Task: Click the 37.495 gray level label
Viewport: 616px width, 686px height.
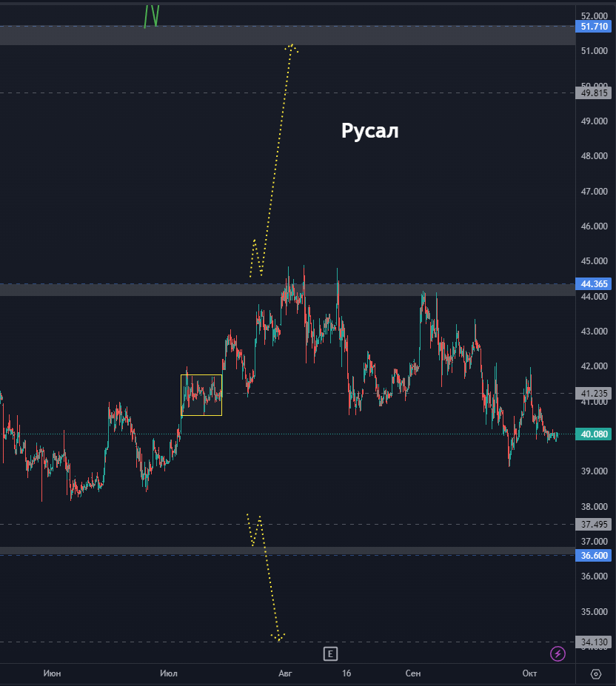Action: point(594,524)
